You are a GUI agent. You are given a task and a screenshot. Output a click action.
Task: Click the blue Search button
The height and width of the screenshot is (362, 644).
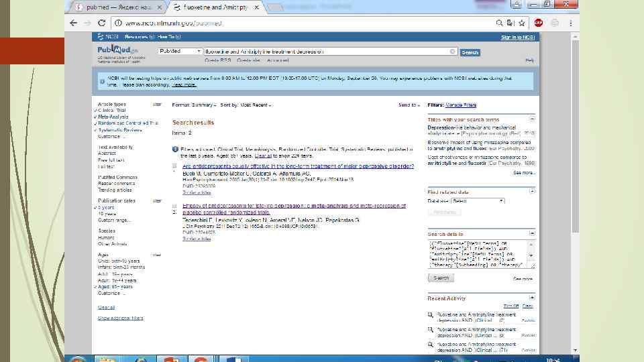point(470,52)
